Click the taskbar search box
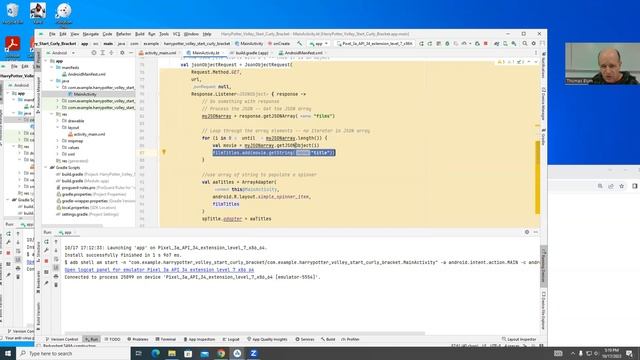The width and height of the screenshot is (640, 360). [73, 353]
